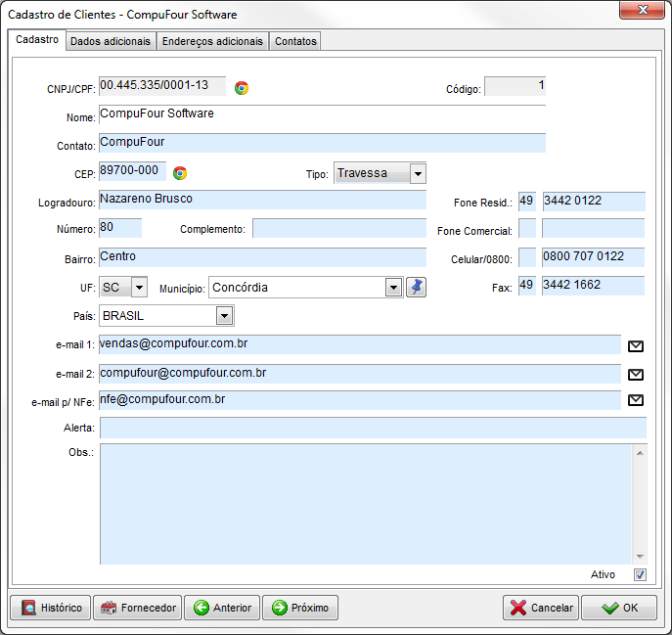
Task: Toggle the Ativo checkbox
Action: click(x=640, y=574)
